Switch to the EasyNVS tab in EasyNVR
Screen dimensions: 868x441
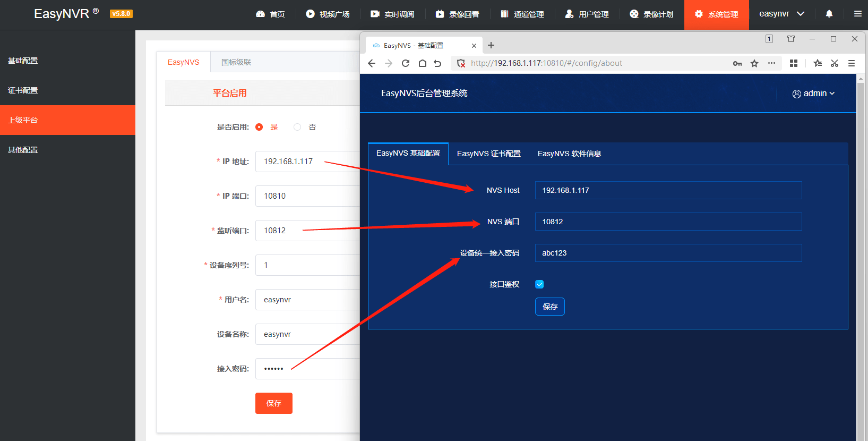point(184,62)
